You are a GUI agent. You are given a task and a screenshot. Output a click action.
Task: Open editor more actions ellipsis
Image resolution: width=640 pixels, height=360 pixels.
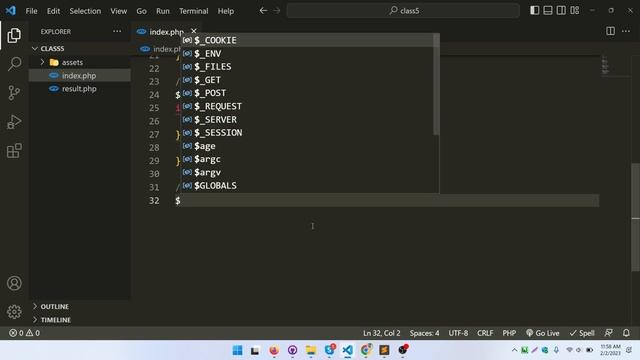(x=626, y=31)
